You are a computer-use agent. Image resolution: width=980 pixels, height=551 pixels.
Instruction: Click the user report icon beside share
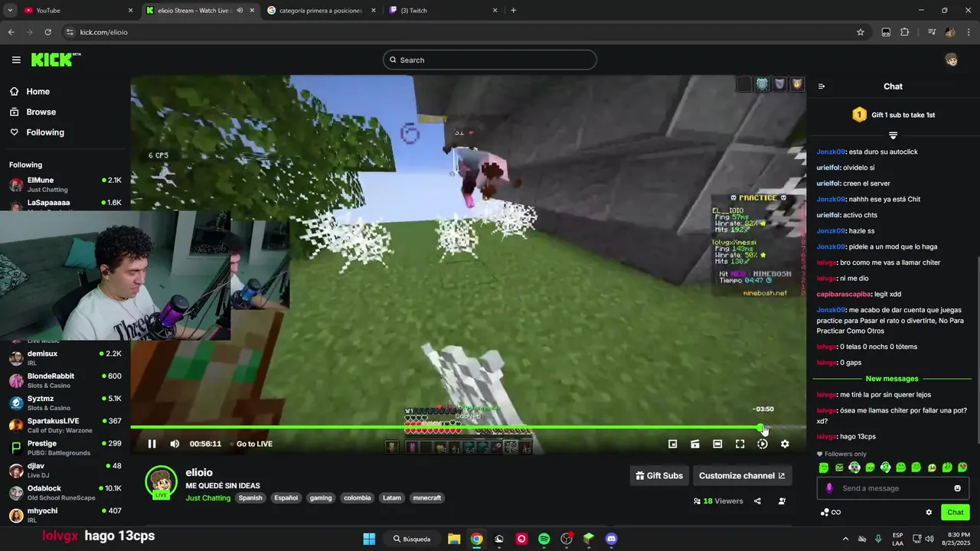point(782,501)
